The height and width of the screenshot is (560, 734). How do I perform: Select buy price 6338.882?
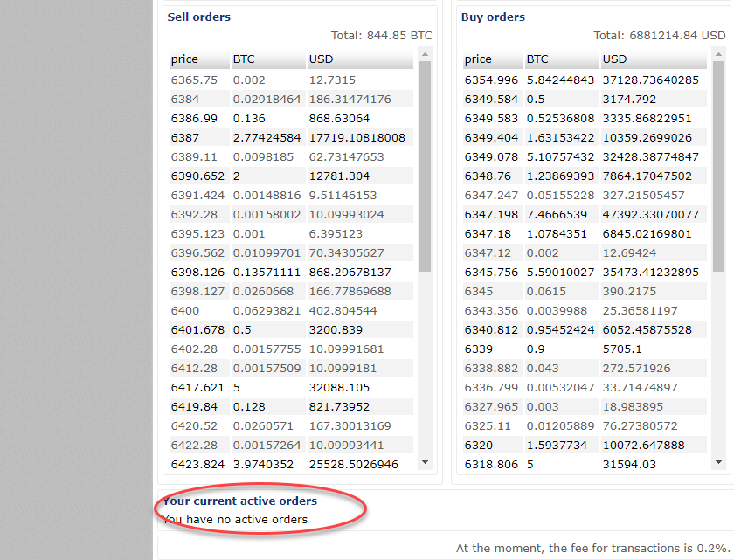click(491, 368)
